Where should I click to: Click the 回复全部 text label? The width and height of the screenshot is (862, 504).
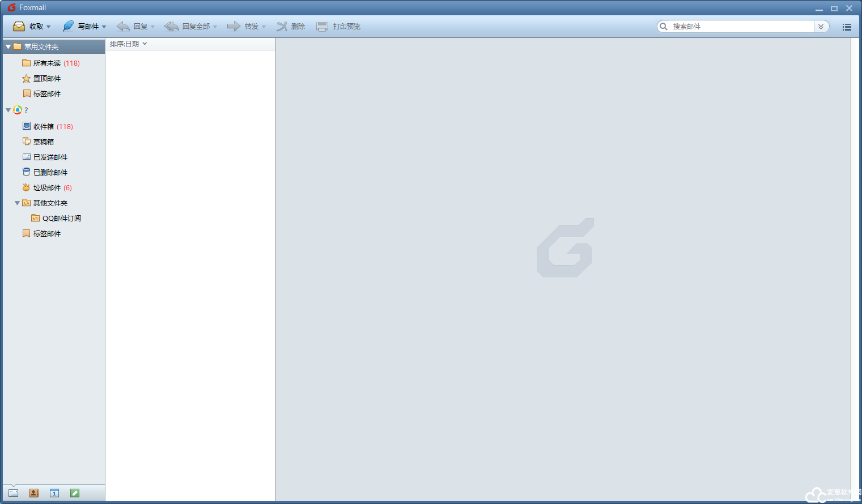pyautogui.click(x=196, y=27)
